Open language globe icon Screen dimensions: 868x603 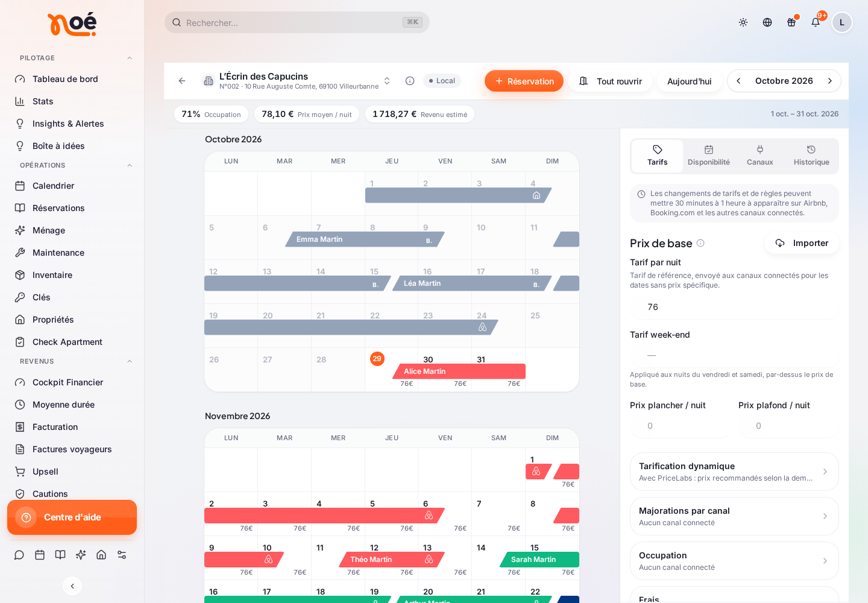(x=767, y=22)
